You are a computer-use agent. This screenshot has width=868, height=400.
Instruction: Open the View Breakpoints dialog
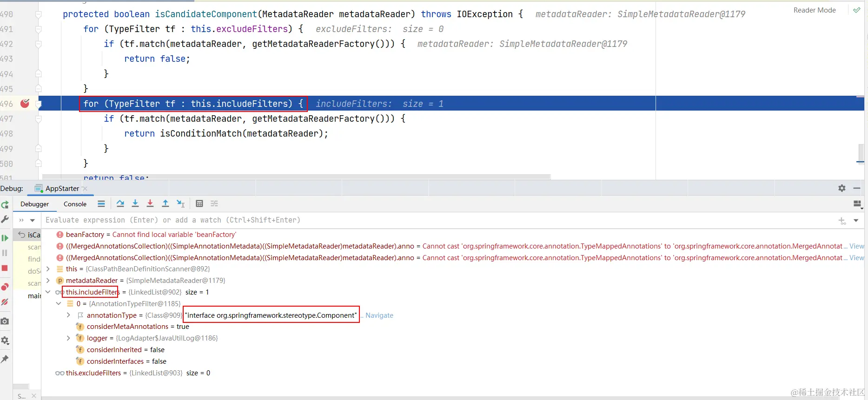tap(5, 287)
